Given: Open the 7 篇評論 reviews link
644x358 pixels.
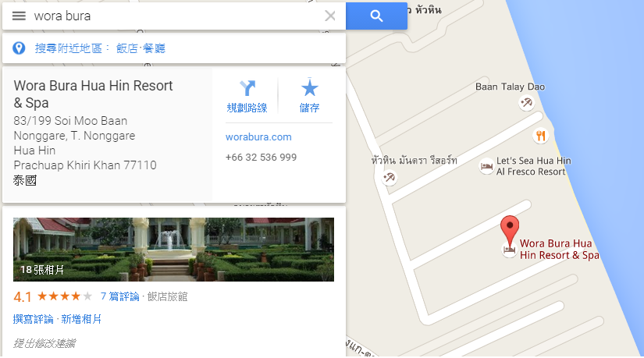Looking at the screenshot, I should [120, 296].
